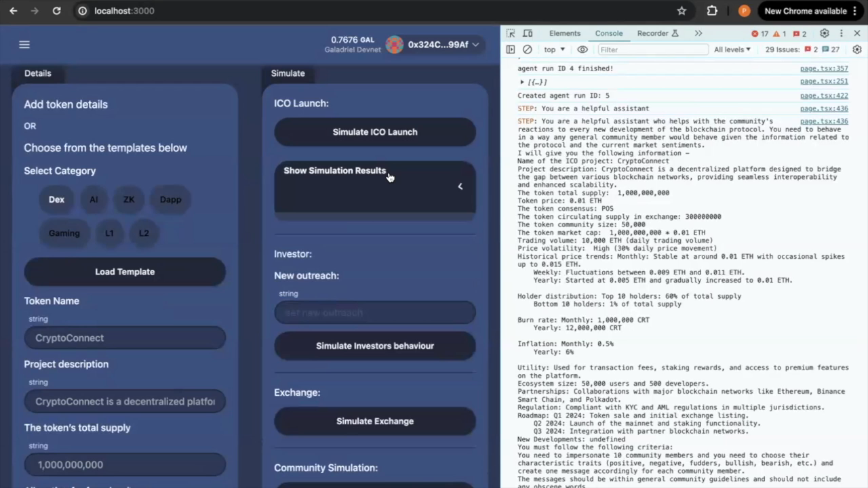This screenshot has width=868, height=488.
Task: Open the Chrome profile avatar
Action: (744, 11)
